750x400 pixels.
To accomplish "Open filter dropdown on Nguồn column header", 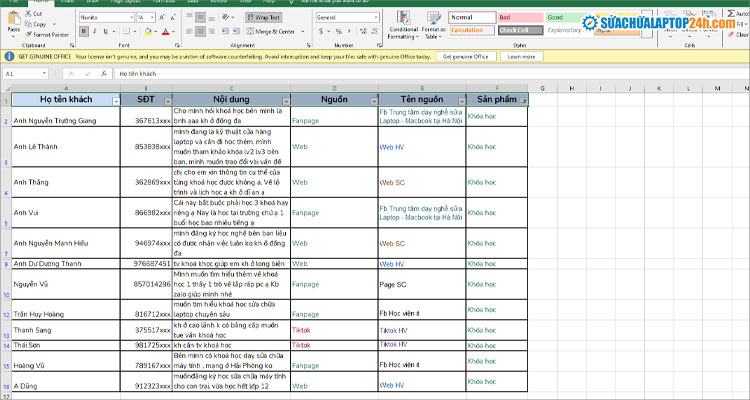I will click(371, 101).
